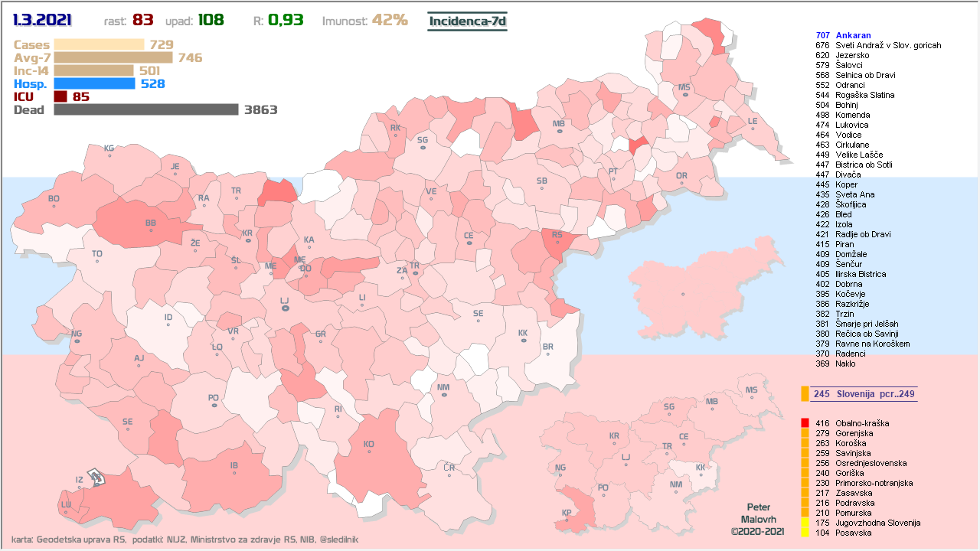The width and height of the screenshot is (980, 551).
Task: Click the red Obalno-kraška color swatch
Action: pyautogui.click(x=805, y=423)
